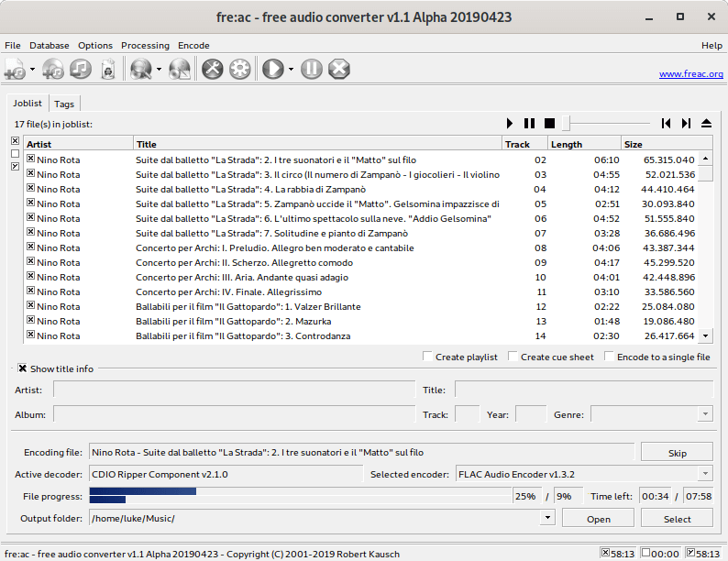Open the Options menu
The image size is (728, 561).
(95, 46)
